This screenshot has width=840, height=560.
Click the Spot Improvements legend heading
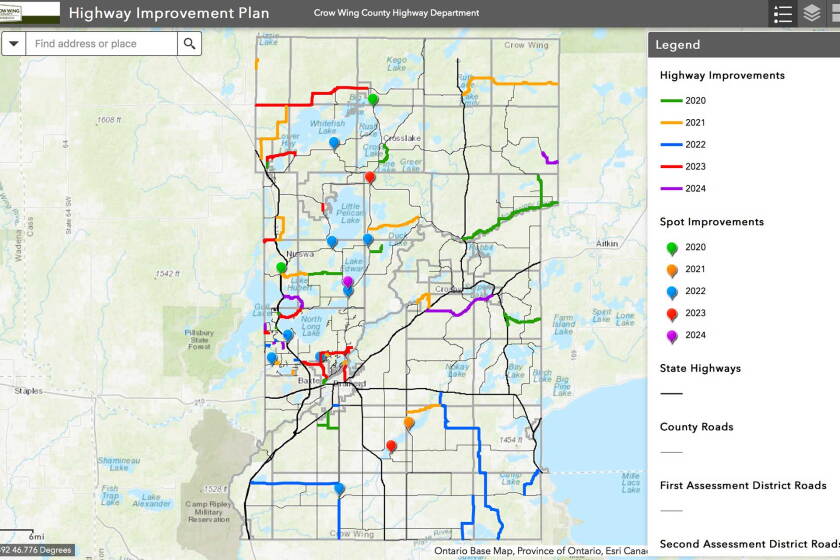click(711, 222)
